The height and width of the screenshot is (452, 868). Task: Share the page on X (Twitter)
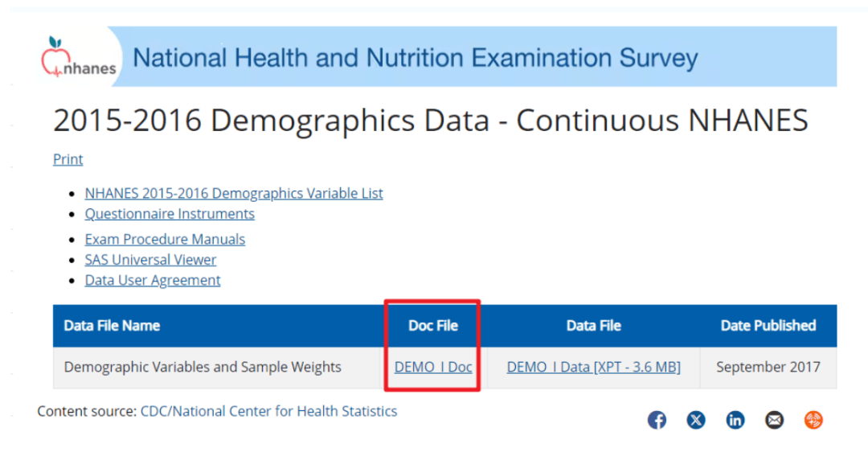(696, 420)
